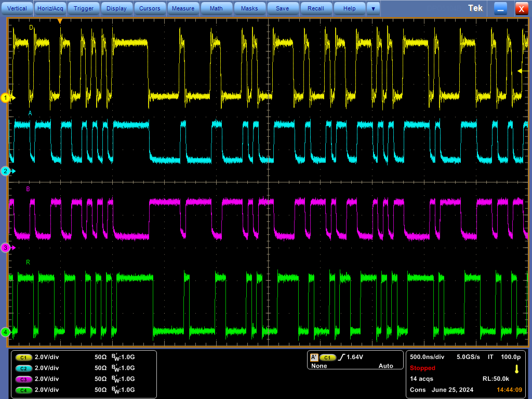Select the cyan C2 channel badge
532x399 pixels.
pyautogui.click(x=23, y=368)
